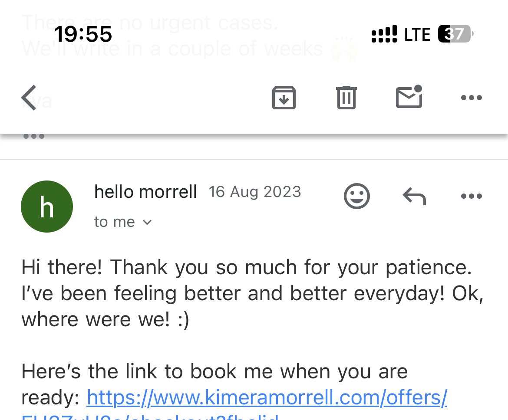Open the message's three-dot options menu
Image resolution: width=508 pixels, height=420 pixels.
point(471,196)
